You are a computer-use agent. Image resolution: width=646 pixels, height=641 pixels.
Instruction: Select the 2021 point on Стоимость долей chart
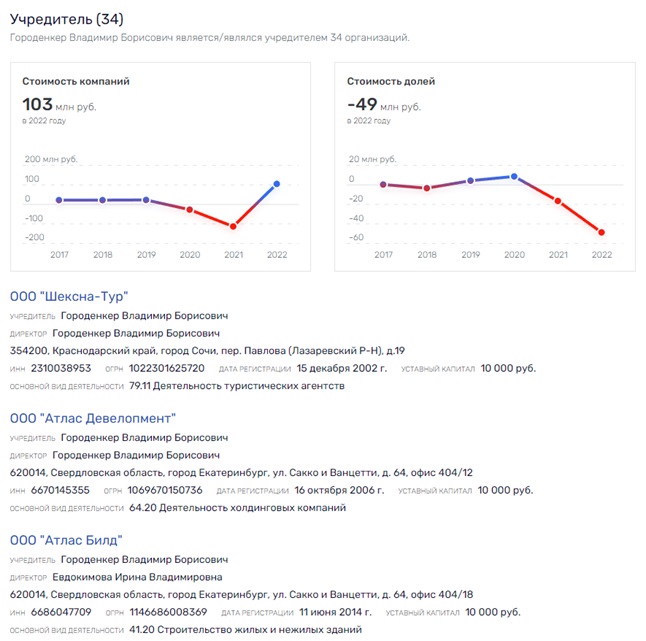[x=557, y=200]
